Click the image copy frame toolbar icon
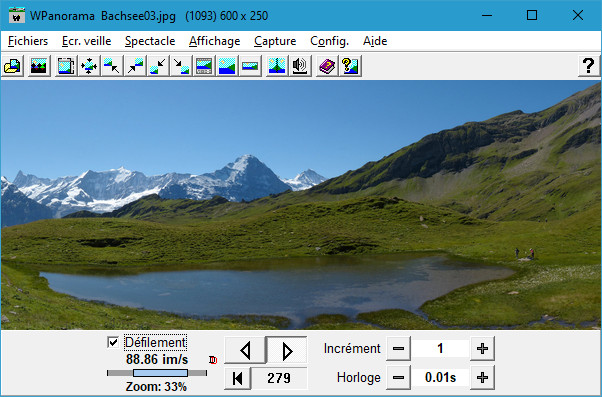This screenshot has height=397, width=602. click(x=66, y=66)
